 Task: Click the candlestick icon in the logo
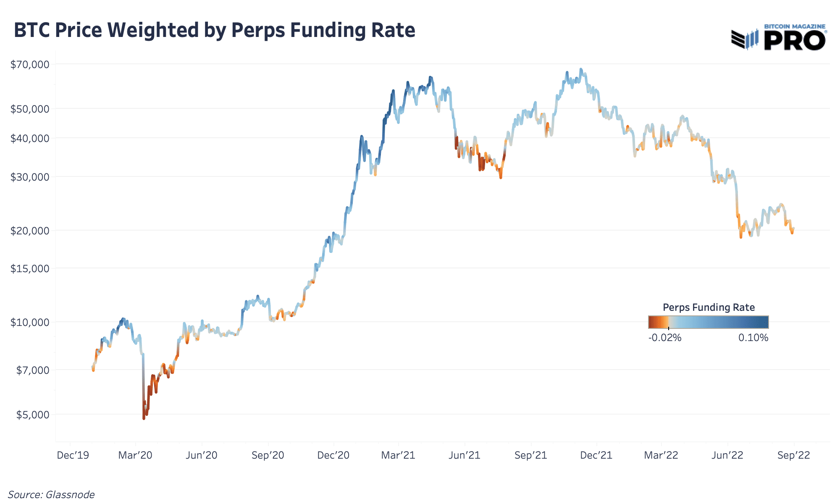click(x=752, y=39)
